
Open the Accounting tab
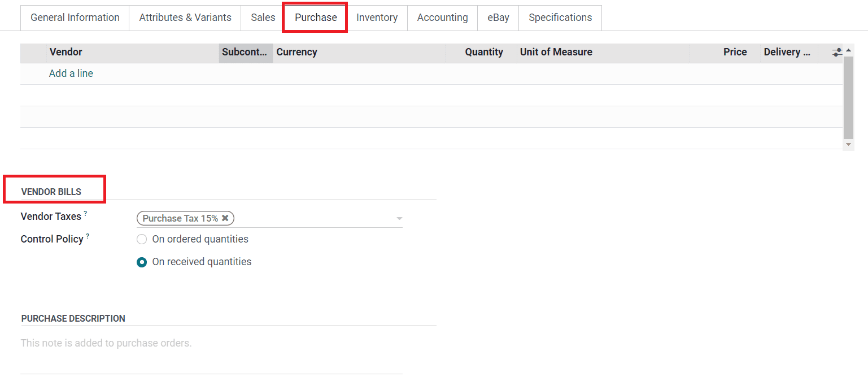point(442,18)
